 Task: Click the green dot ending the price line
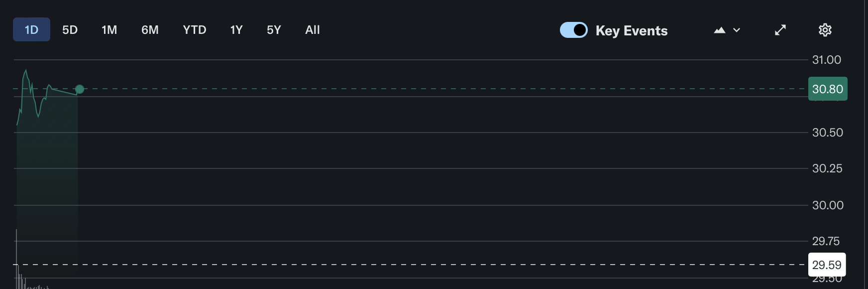coord(80,89)
